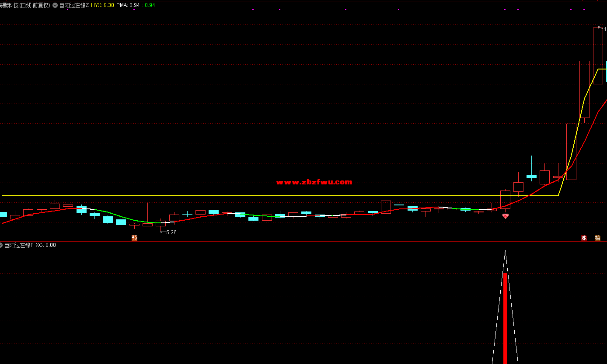Click the HYX: 9.38 value

point(103,5)
